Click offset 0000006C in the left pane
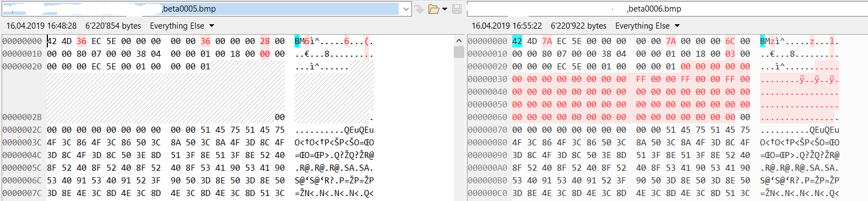The width and height of the screenshot is (868, 201). [22, 181]
